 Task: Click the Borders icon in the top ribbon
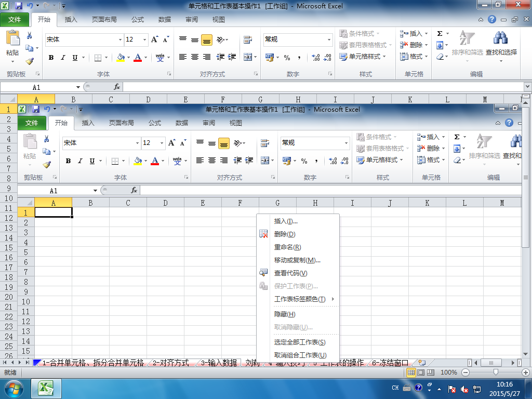click(x=98, y=58)
